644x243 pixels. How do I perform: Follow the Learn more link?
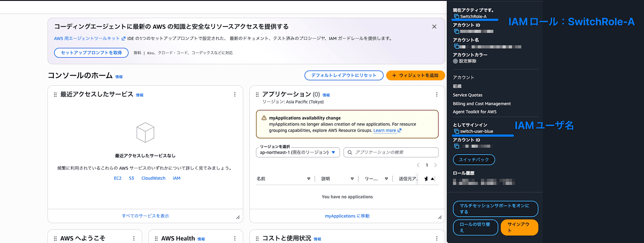coord(387,130)
